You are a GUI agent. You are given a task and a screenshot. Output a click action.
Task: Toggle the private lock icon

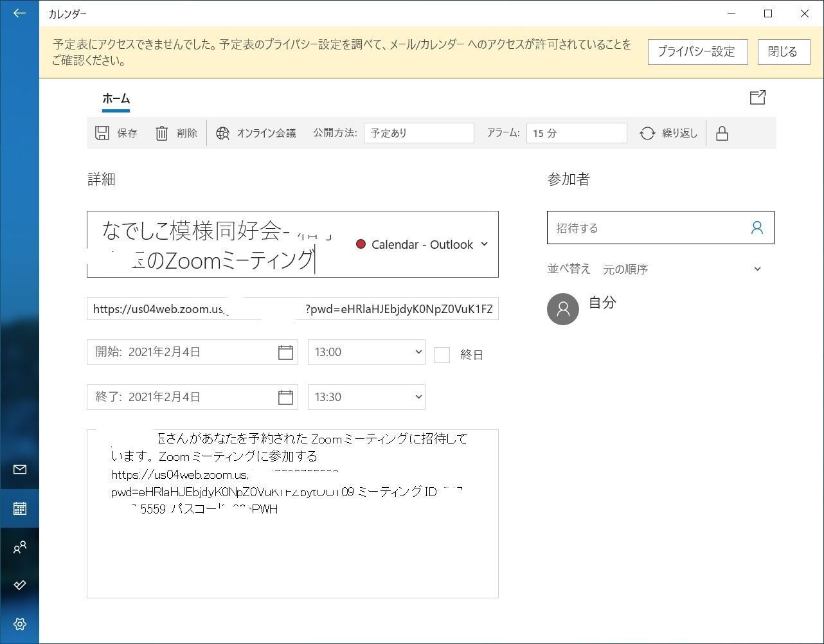(722, 133)
